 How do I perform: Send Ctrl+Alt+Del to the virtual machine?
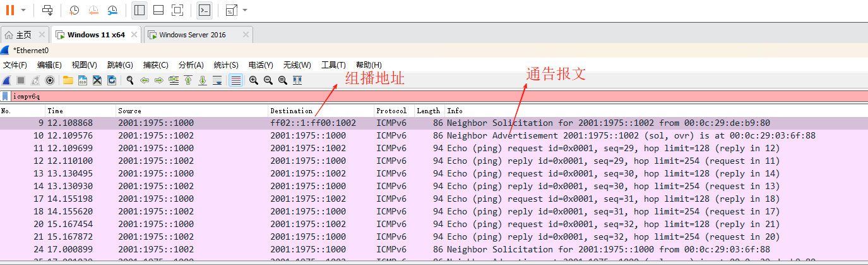point(47,10)
